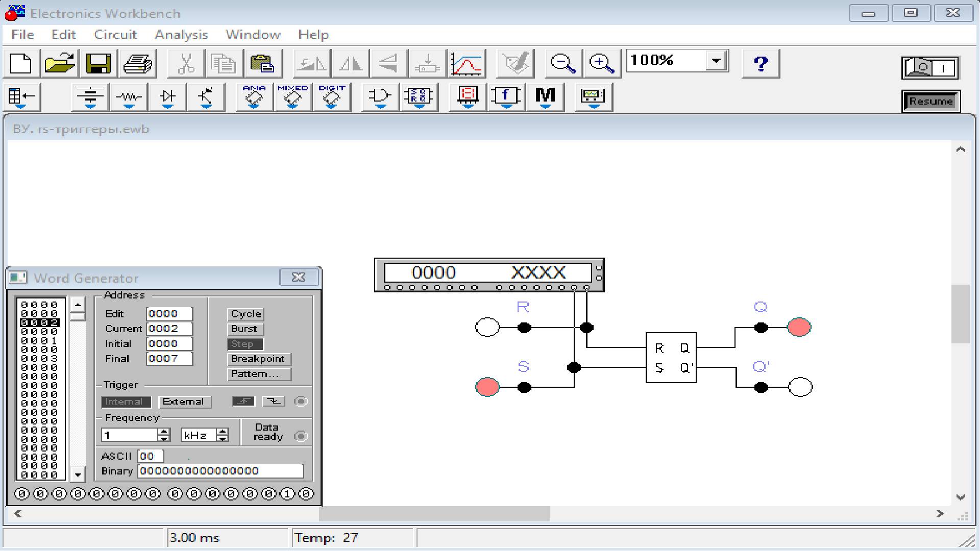Select Internal trigger mode
The image size is (980, 551).
tap(126, 402)
